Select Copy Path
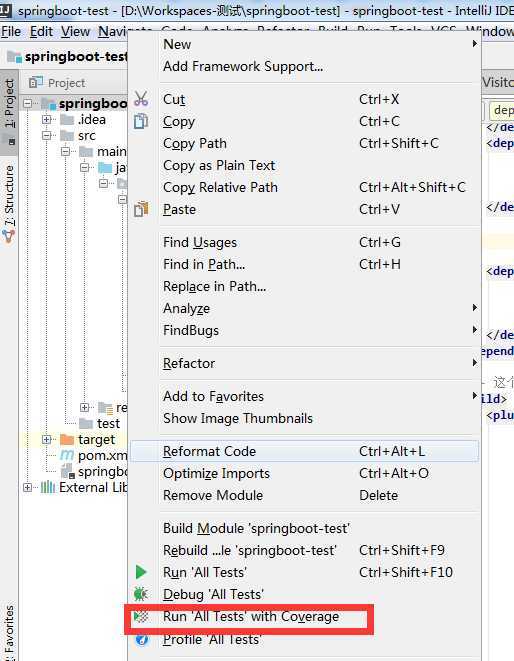The width and height of the screenshot is (514, 661). [x=304, y=143]
